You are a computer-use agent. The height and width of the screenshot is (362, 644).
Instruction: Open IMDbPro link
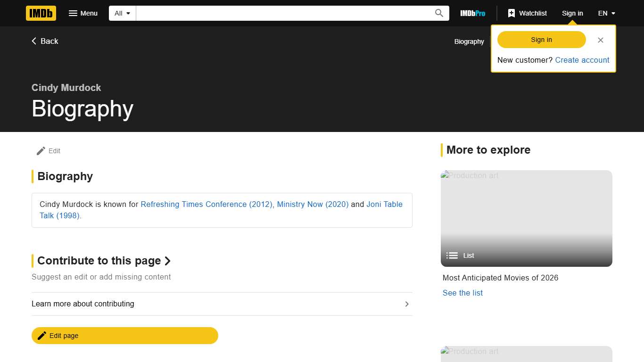pyautogui.click(x=472, y=13)
